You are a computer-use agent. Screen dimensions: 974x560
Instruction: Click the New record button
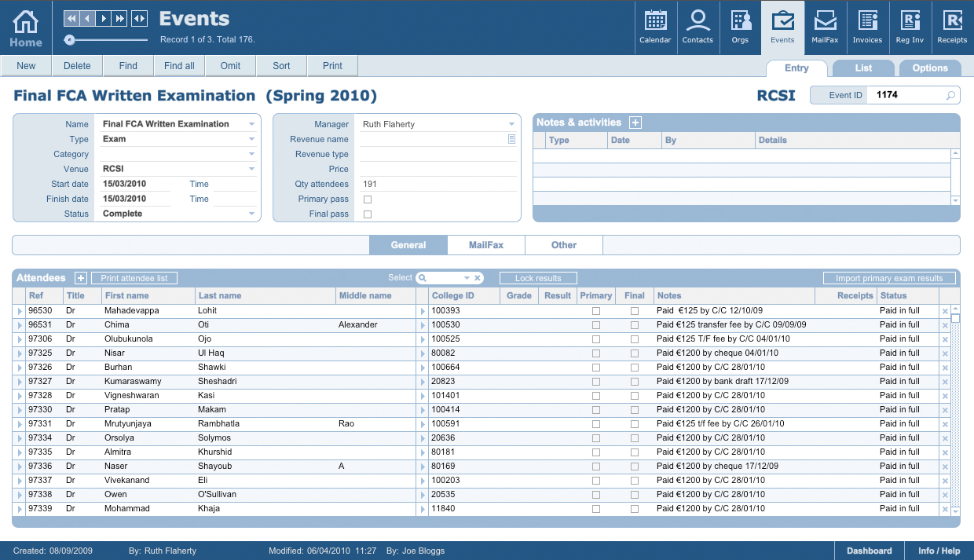pos(26,66)
